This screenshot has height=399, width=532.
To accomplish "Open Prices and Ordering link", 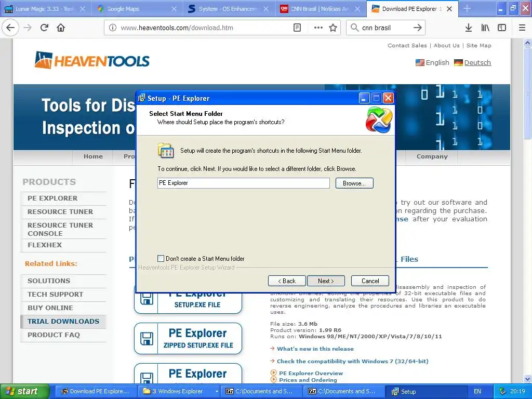I will click(x=308, y=380).
